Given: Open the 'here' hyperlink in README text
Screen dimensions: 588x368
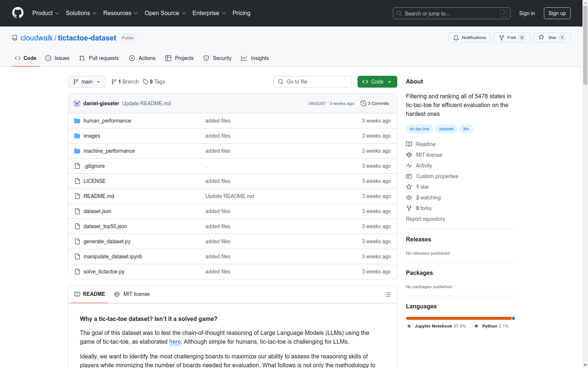Looking at the screenshot, I should 175,342.
